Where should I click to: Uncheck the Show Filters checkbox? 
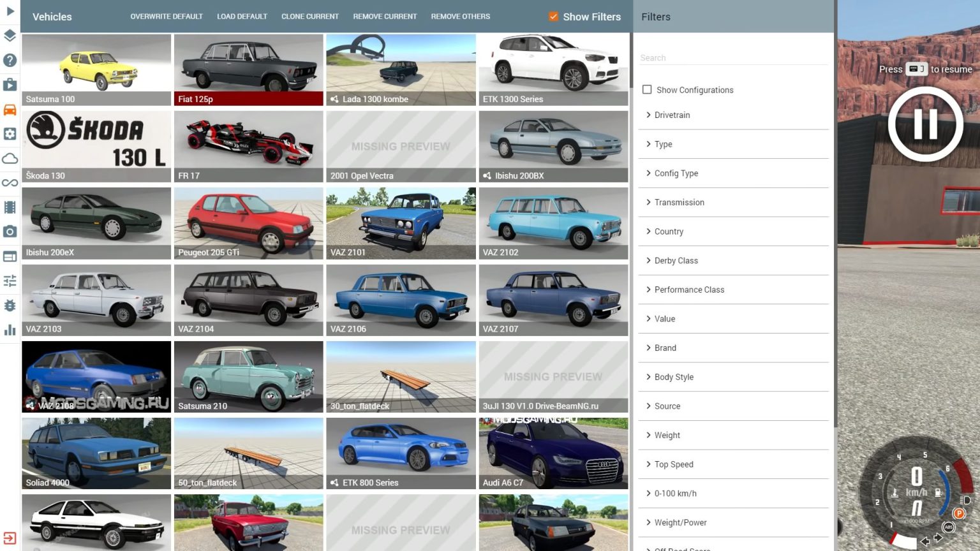(553, 17)
